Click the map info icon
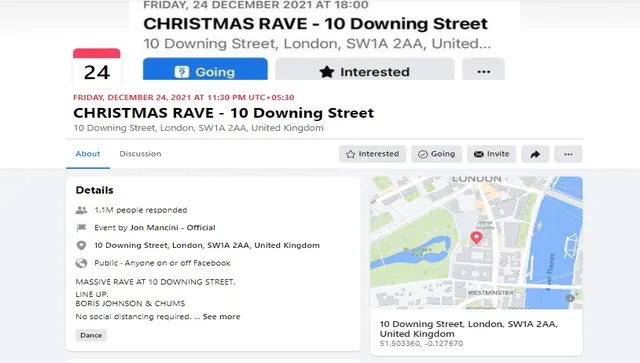The width and height of the screenshot is (640, 363). tap(570, 298)
